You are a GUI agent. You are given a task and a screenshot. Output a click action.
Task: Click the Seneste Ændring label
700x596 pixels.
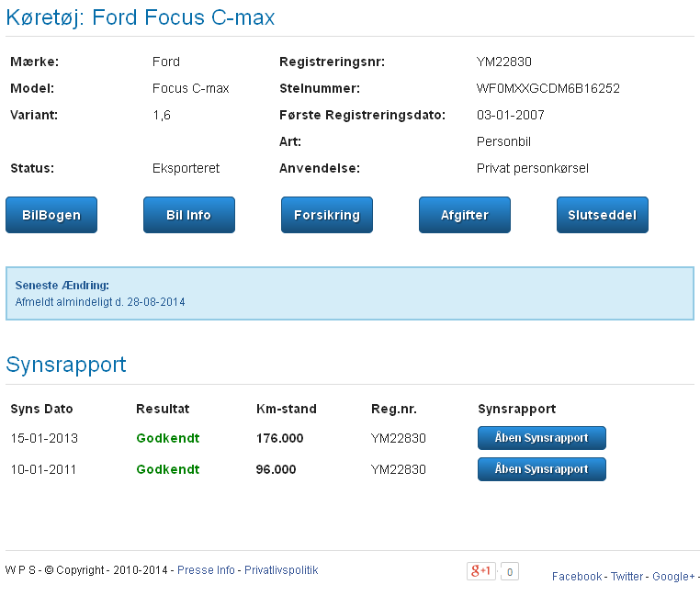pos(62,286)
